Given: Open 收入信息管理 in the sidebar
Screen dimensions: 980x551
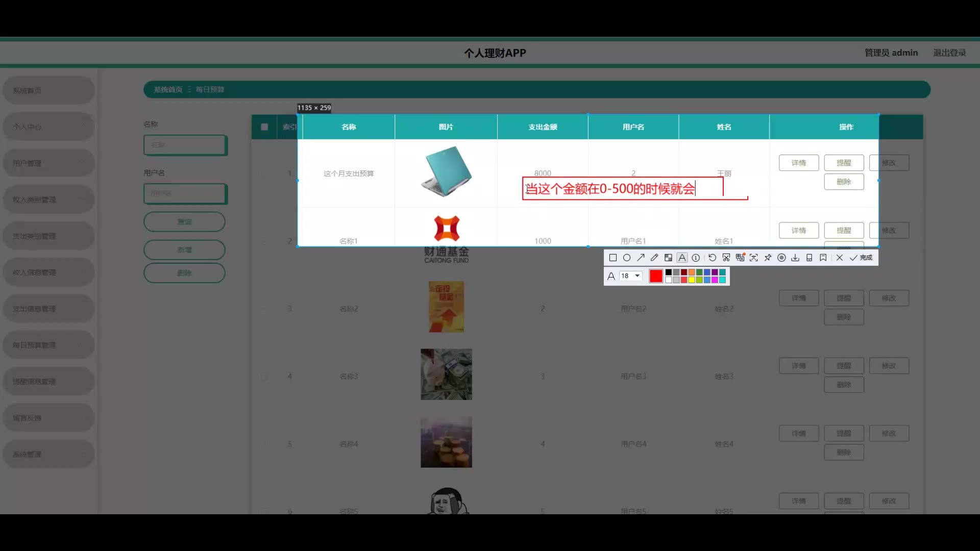Looking at the screenshot, I should point(48,272).
